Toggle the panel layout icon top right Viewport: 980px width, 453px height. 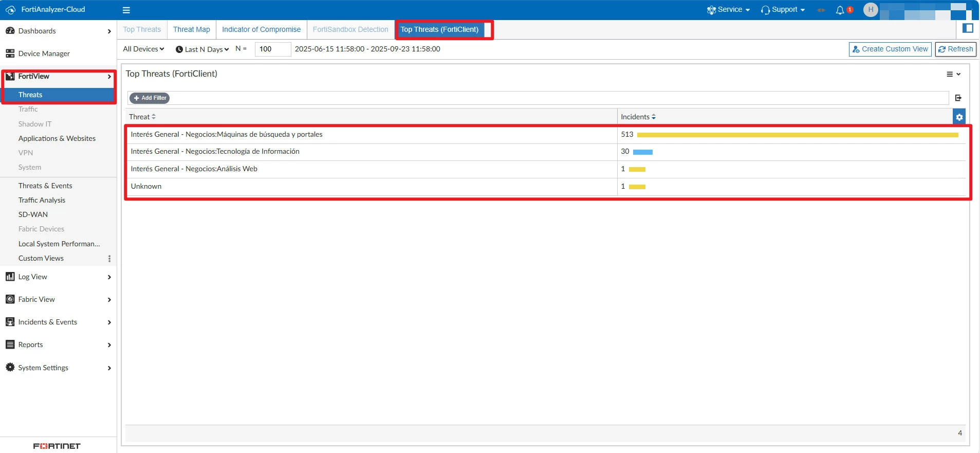click(968, 28)
